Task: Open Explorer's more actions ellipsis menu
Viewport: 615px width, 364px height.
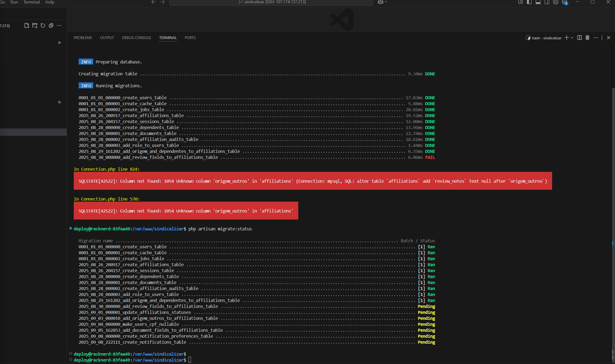Action: pos(59,25)
